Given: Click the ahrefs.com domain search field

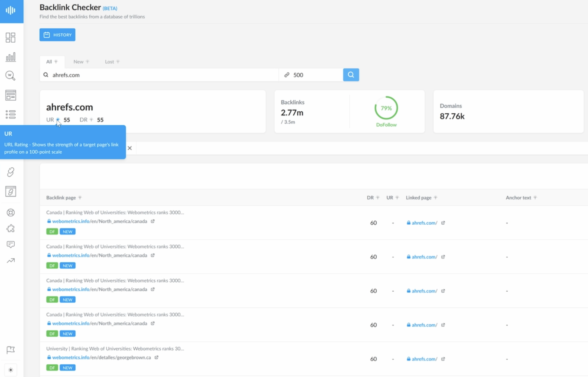Looking at the screenshot, I should point(159,75).
